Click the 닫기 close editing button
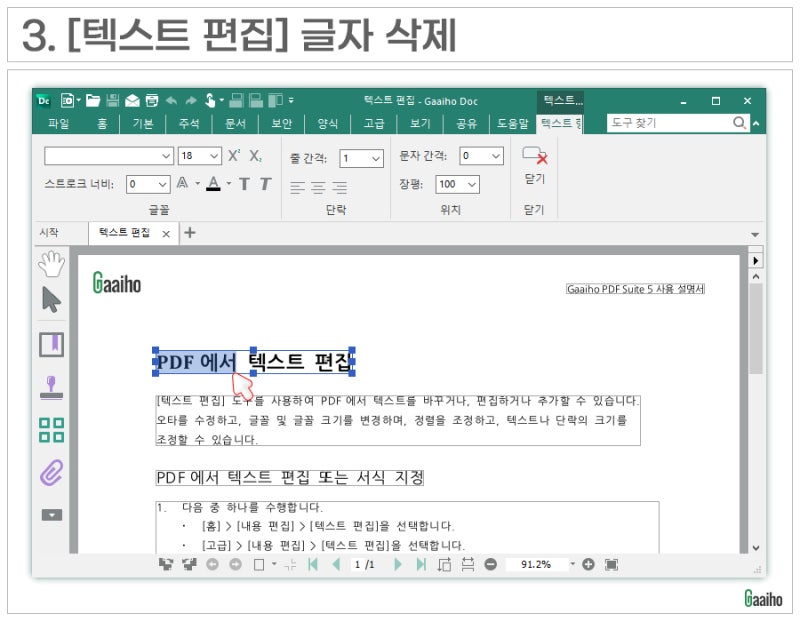Image resolution: width=800 pixels, height=622 pixels. [x=534, y=166]
